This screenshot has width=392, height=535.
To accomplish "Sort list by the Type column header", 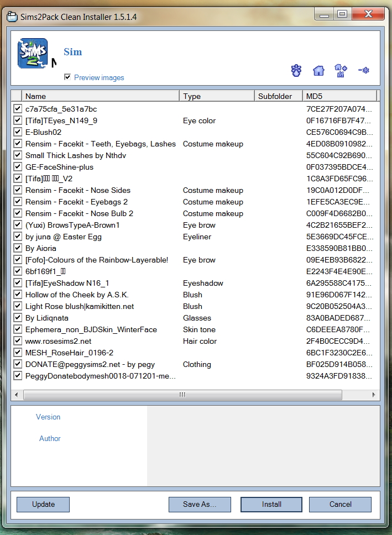I will click(217, 96).
